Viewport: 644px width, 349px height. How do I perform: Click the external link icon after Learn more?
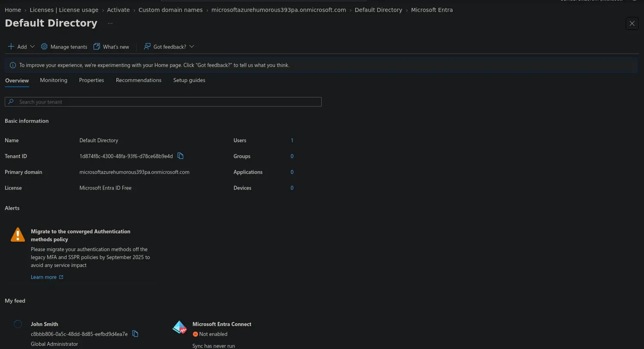(x=61, y=277)
